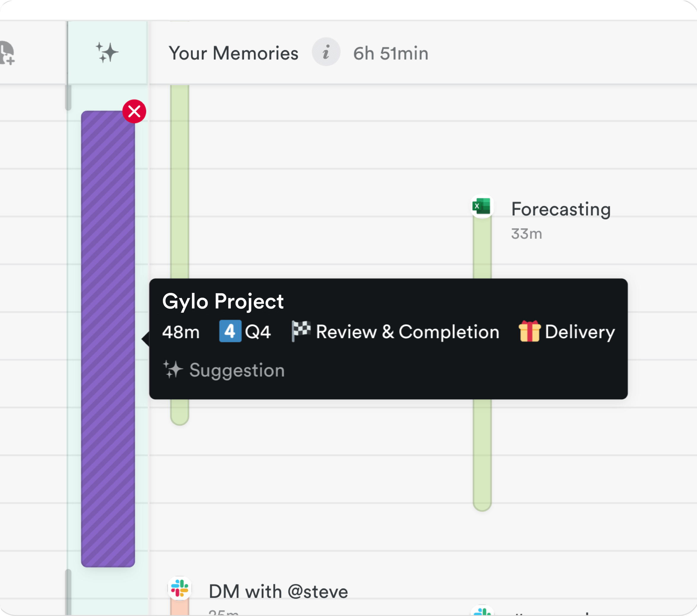Screen dimensions: 697x616
Task: Open the DM with @steve memory
Action: tap(278, 591)
